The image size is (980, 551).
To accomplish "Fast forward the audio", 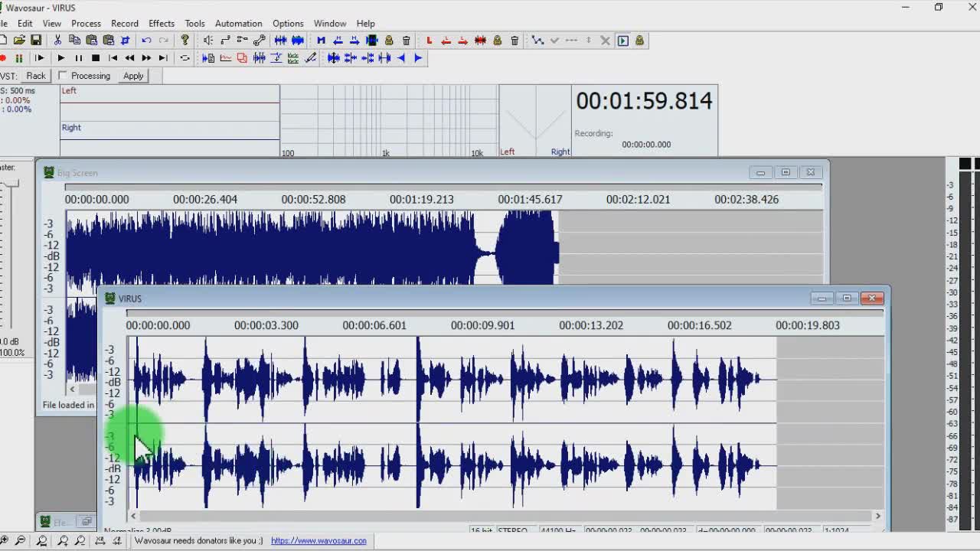I will click(146, 58).
